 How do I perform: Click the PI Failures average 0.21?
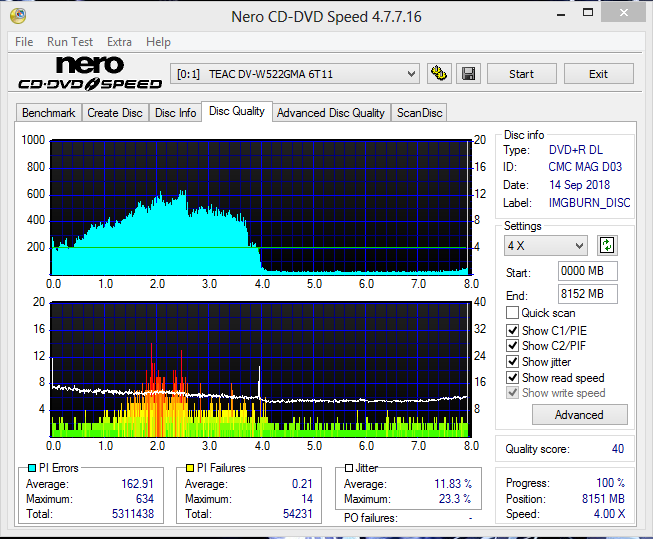coord(302,484)
